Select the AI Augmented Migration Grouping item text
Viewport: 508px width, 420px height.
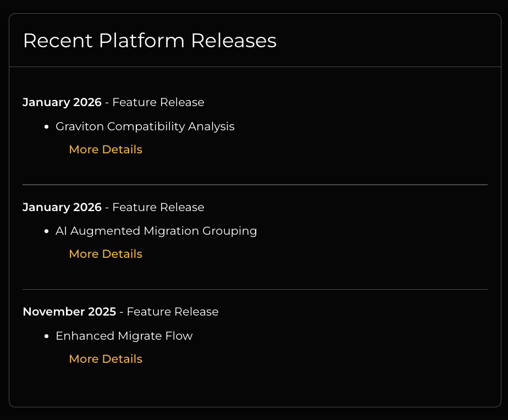coord(156,231)
